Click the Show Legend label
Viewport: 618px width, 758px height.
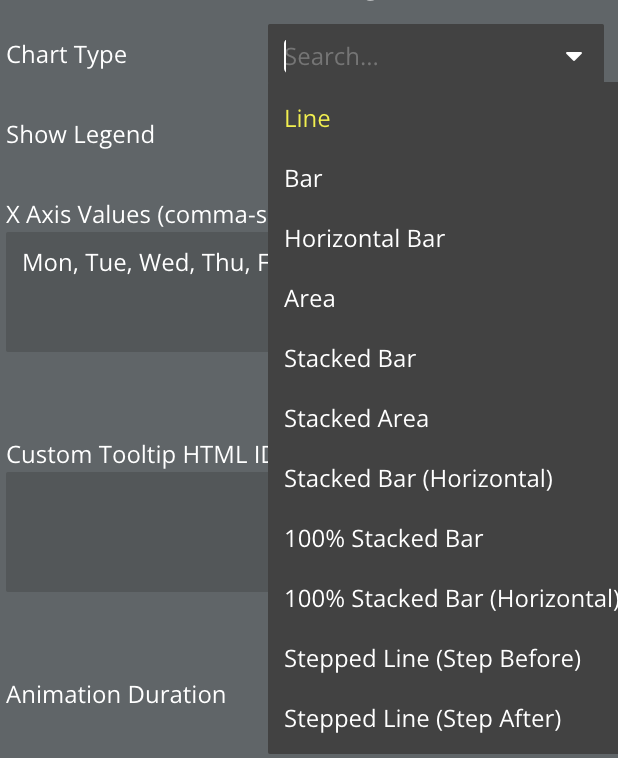click(80, 135)
